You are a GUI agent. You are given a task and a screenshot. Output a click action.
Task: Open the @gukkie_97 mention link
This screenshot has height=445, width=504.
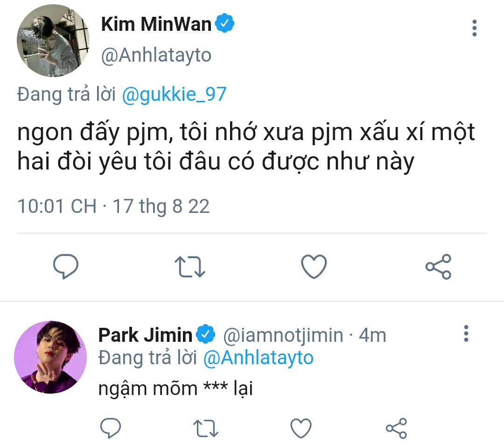(174, 94)
